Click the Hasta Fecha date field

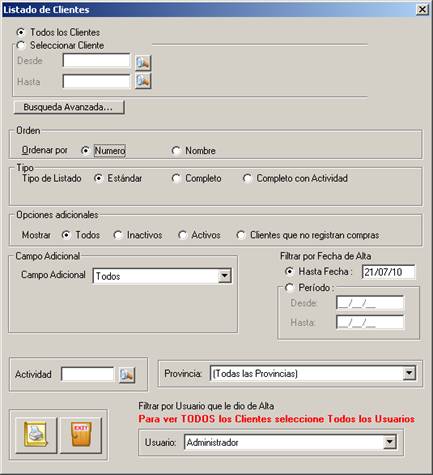pyautogui.click(x=389, y=272)
